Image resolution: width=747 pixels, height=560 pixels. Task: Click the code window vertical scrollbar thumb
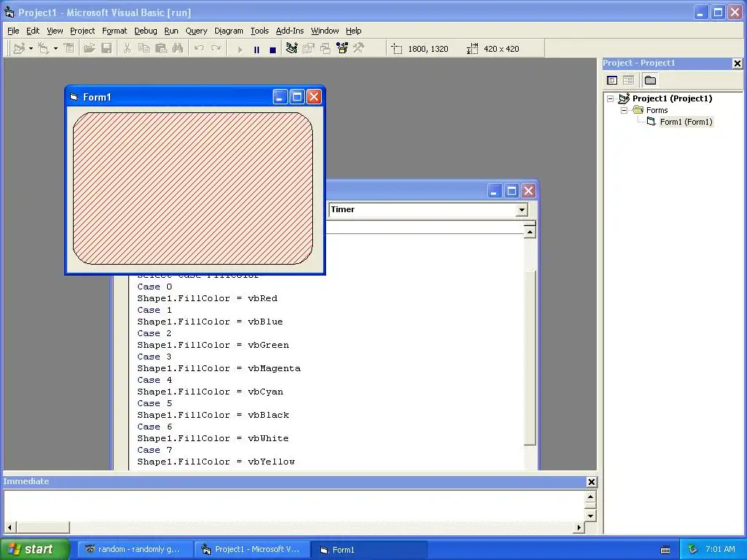pos(530,358)
